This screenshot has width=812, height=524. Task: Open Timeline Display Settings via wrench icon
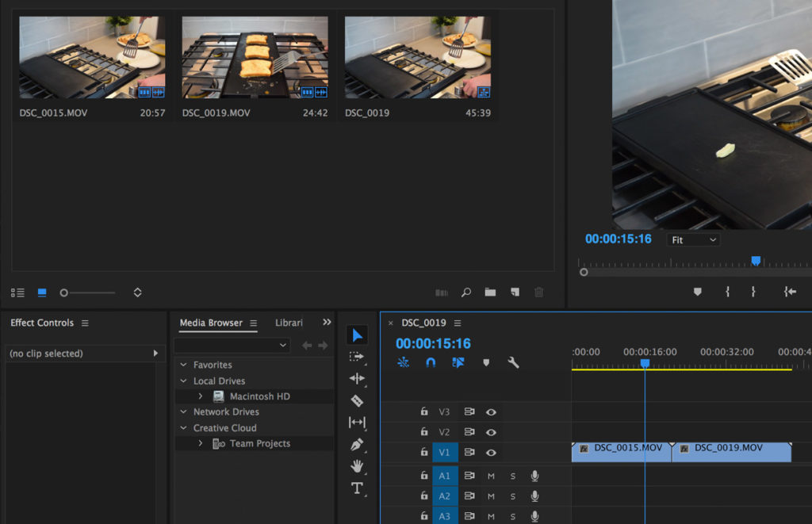click(513, 362)
